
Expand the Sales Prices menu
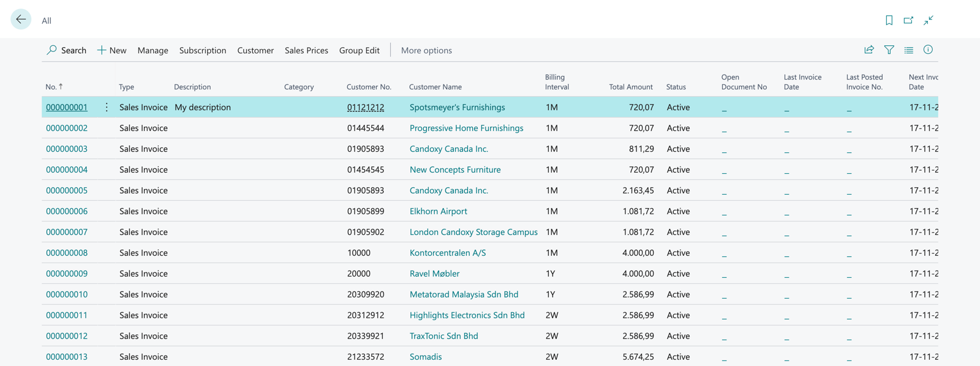pyautogui.click(x=306, y=50)
